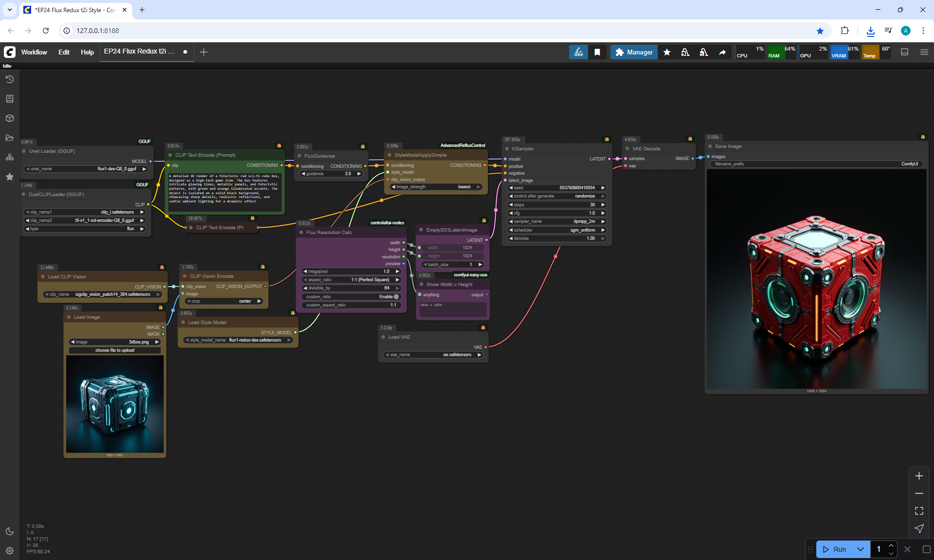Click the fit view icon
Viewport: 934px width, 560px height.
click(x=919, y=511)
